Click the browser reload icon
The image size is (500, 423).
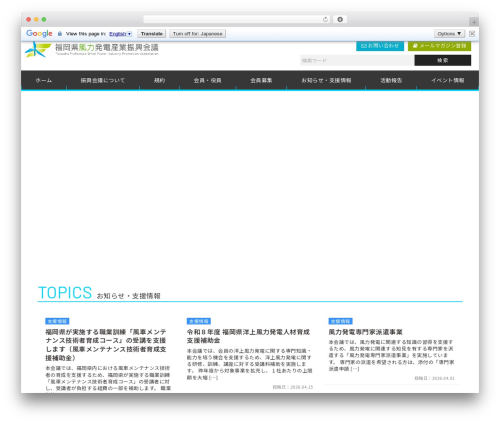(325, 19)
